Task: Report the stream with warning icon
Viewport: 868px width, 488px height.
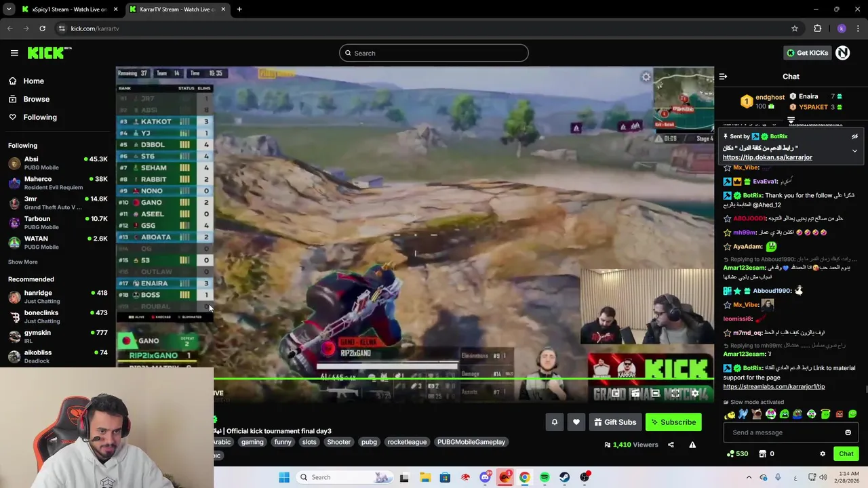Action: pos(692,445)
